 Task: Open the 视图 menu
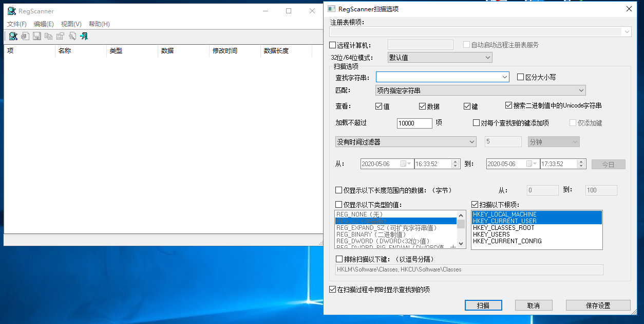tap(71, 24)
